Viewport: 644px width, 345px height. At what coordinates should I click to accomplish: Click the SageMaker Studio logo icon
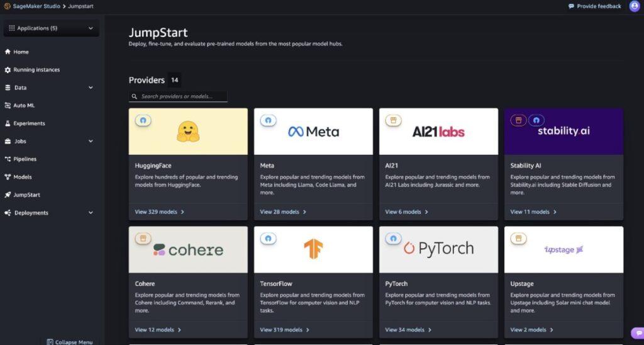[7, 6]
